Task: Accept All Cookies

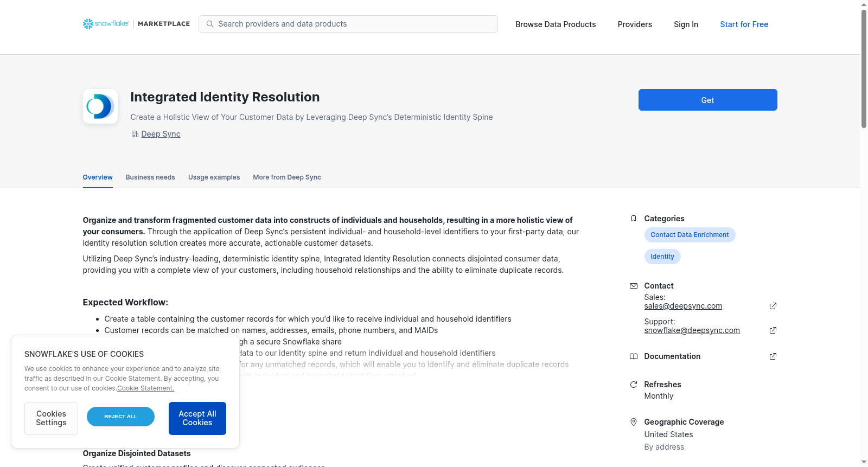Action: (197, 418)
